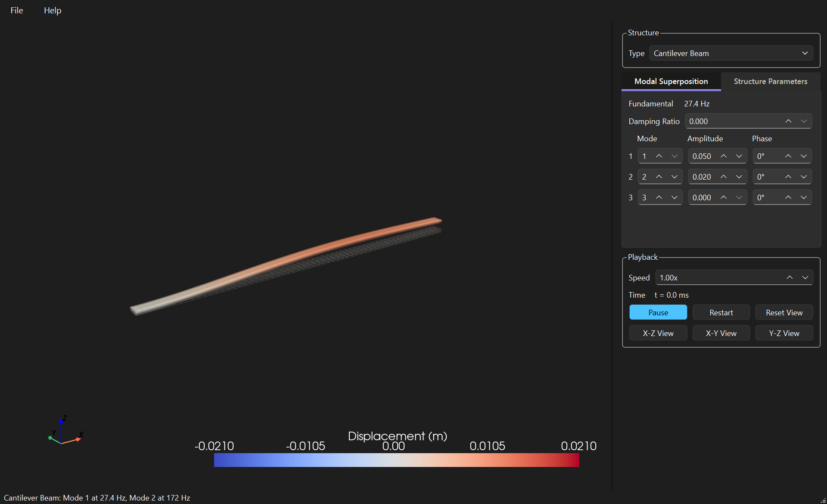
Task: Restart the animation
Action: (x=721, y=313)
